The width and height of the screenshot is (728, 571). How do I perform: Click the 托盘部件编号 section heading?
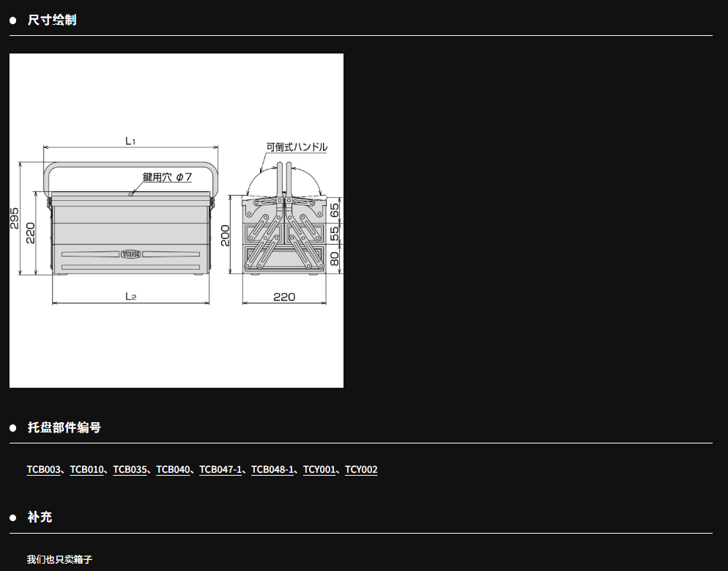tap(64, 427)
